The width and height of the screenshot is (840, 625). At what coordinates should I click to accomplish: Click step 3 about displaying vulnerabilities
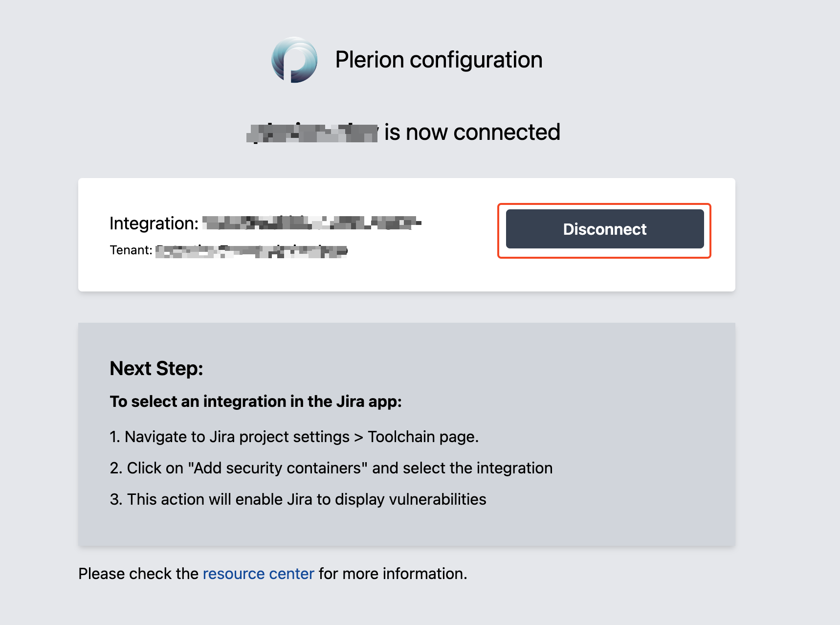click(x=298, y=499)
